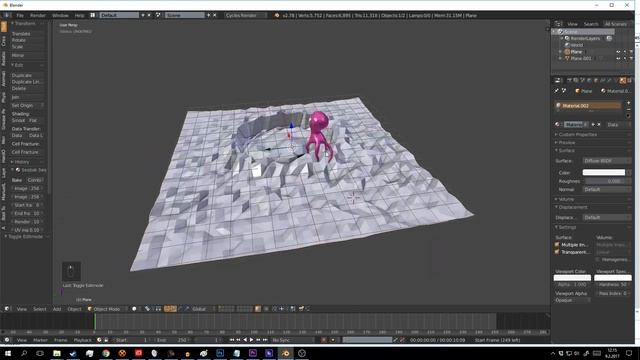Click the timeline End frame field
Image resolution: width=640 pixels, height=360 pixels.
pos(172,340)
